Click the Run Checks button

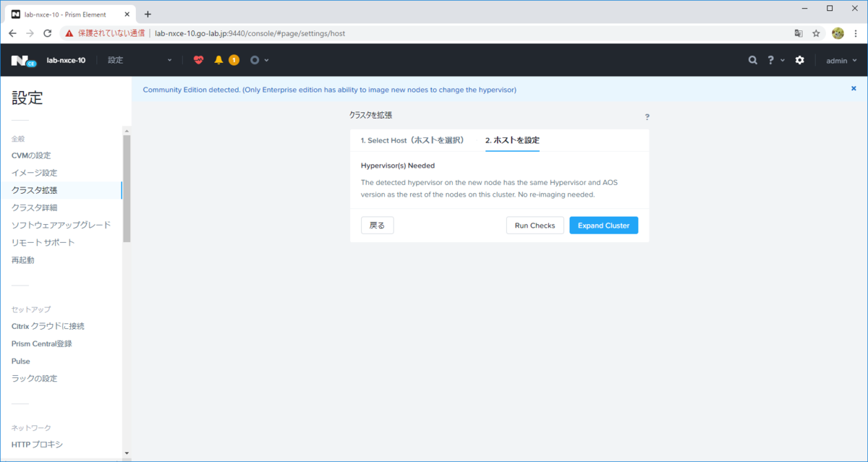click(x=535, y=226)
